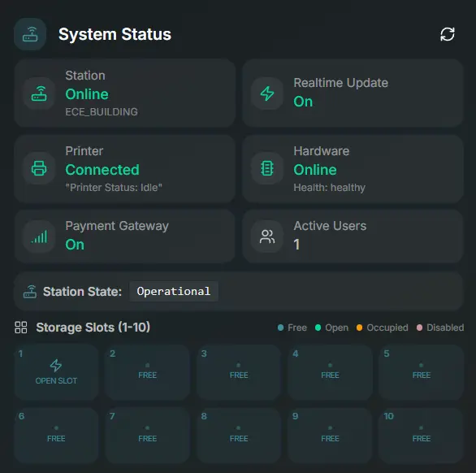
Task: Click the Realtime Update lightning icon
Action: (267, 93)
